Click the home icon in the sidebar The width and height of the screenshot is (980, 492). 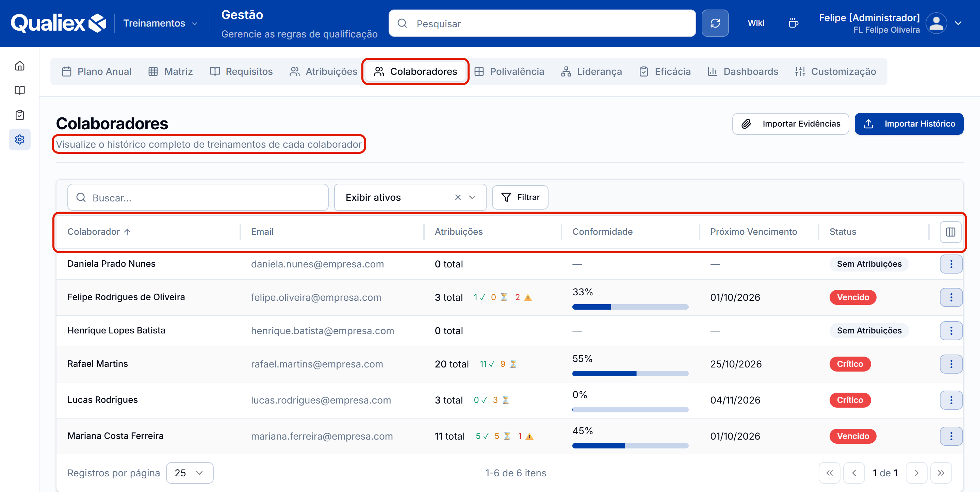20,66
